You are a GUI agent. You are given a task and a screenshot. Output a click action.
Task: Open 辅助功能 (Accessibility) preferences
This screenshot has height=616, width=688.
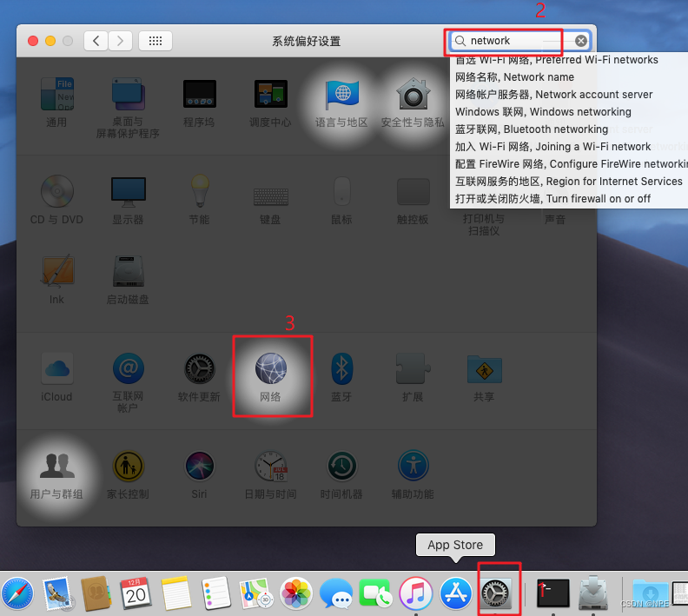(x=413, y=474)
